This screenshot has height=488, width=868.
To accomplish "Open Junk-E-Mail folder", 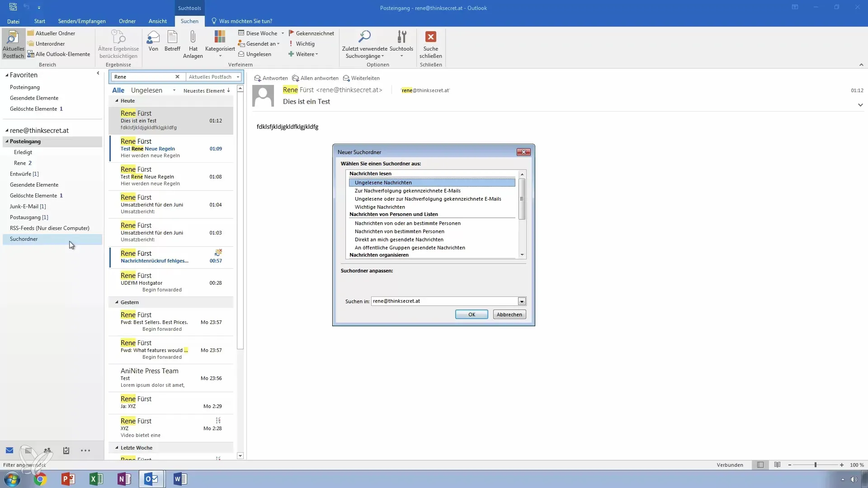I will [x=28, y=206].
